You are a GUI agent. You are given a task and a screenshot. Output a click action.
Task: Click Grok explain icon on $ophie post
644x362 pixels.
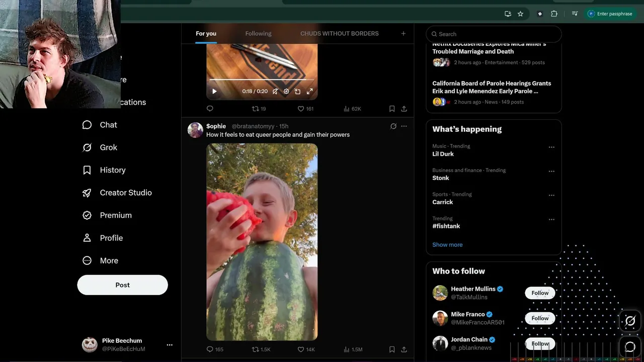pyautogui.click(x=393, y=126)
